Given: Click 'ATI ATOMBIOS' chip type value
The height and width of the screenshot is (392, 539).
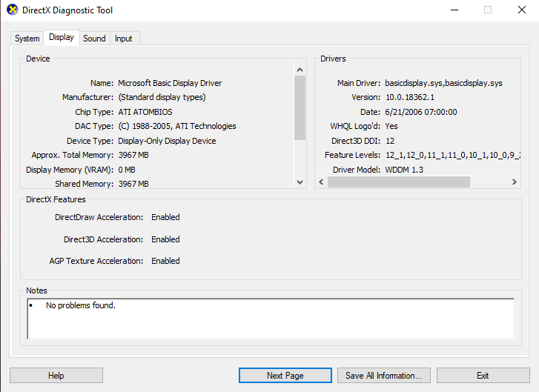Looking at the screenshot, I should (x=145, y=112).
